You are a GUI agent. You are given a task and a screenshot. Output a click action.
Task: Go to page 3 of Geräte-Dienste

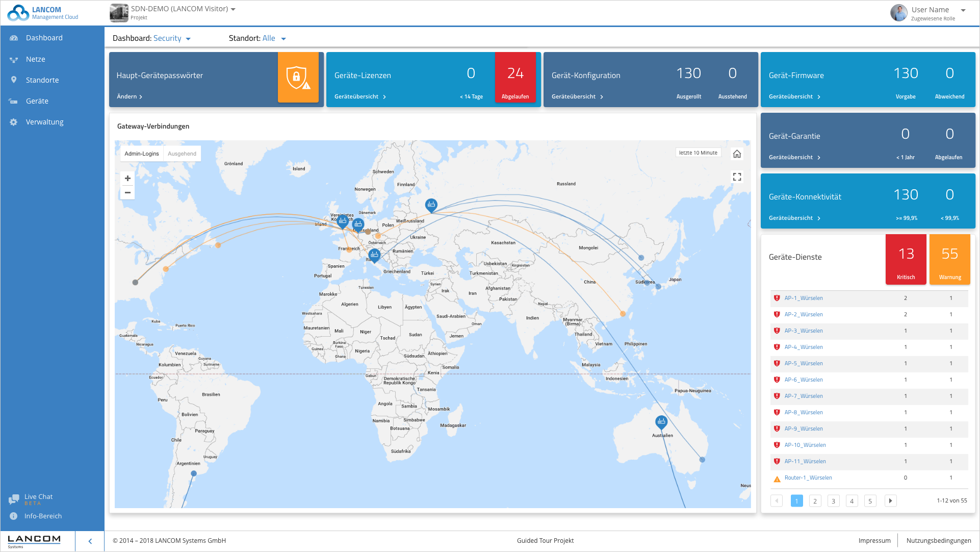(x=833, y=501)
